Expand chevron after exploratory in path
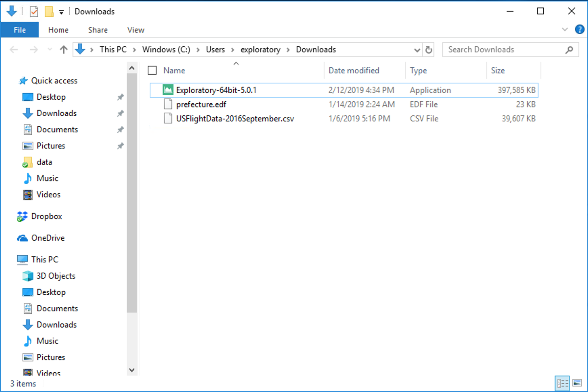588x392 pixels. pos(288,50)
